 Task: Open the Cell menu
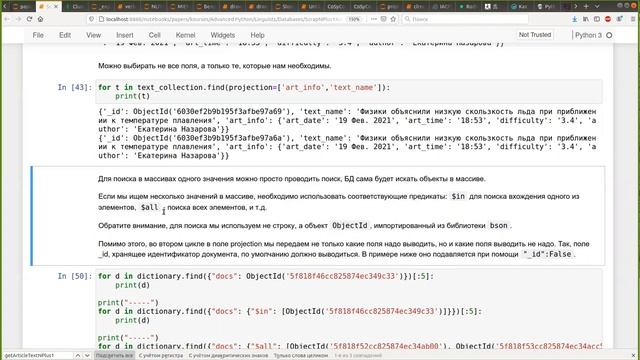(154, 35)
